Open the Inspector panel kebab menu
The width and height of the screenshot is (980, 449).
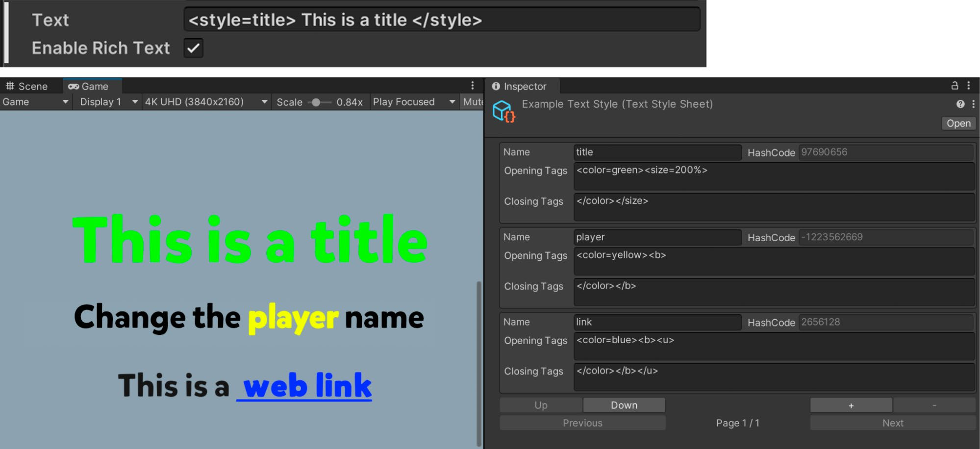coord(969,86)
